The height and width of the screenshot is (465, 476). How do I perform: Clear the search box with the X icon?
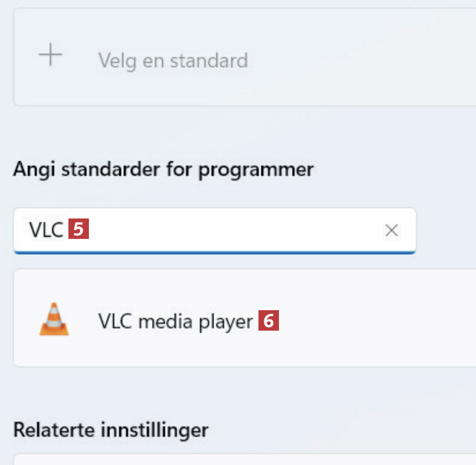(x=391, y=231)
